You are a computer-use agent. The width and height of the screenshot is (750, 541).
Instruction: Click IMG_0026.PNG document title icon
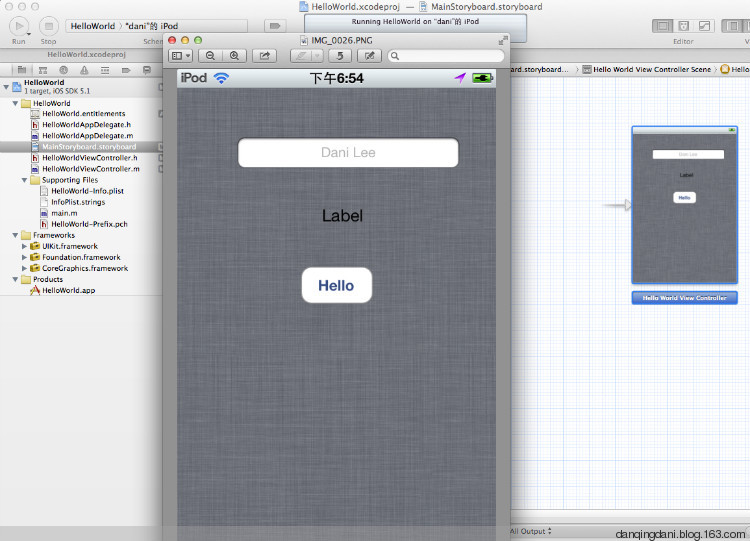coord(304,41)
